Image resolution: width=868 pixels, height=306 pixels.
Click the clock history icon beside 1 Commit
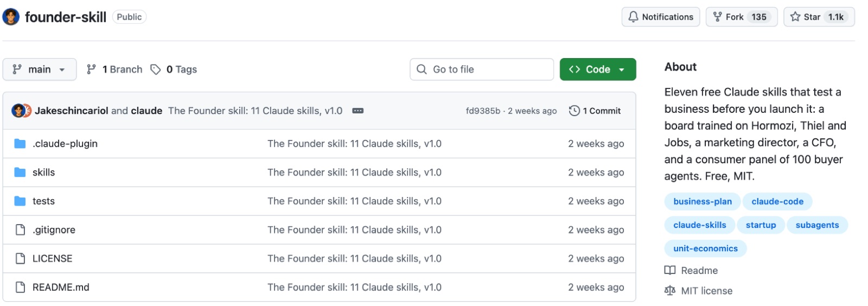click(x=574, y=111)
